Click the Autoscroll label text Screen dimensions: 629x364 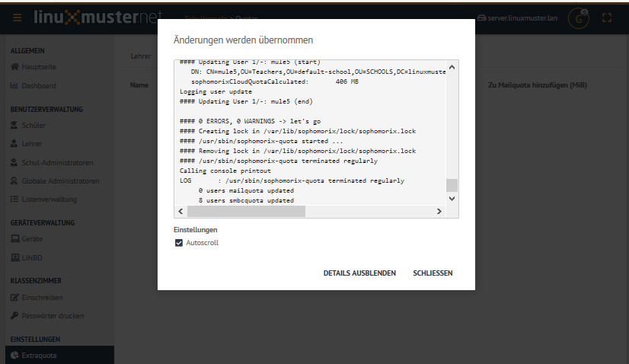point(203,243)
